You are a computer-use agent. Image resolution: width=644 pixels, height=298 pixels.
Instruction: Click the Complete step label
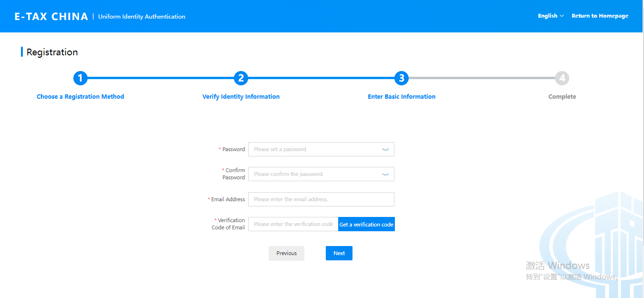(x=562, y=97)
